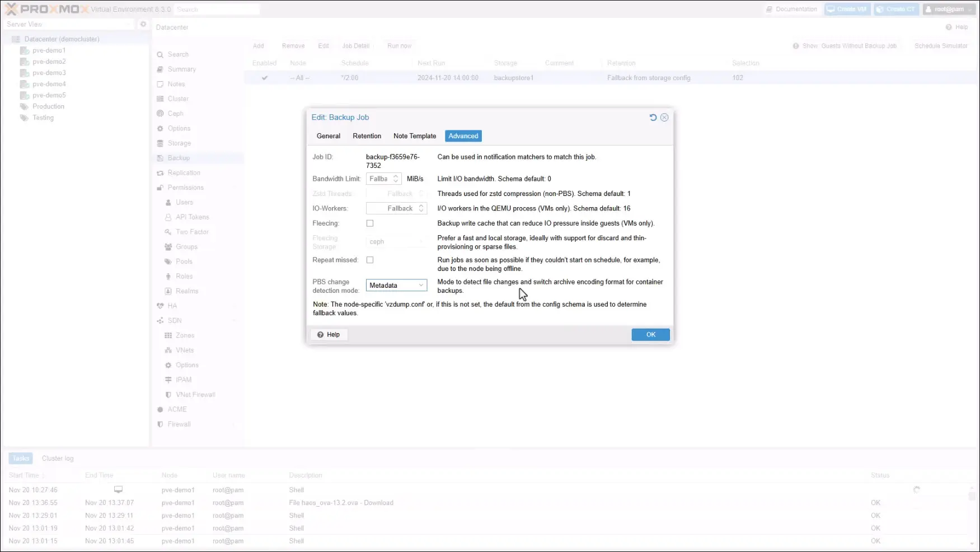
Task: Click the API Tokens icon
Action: [168, 217]
